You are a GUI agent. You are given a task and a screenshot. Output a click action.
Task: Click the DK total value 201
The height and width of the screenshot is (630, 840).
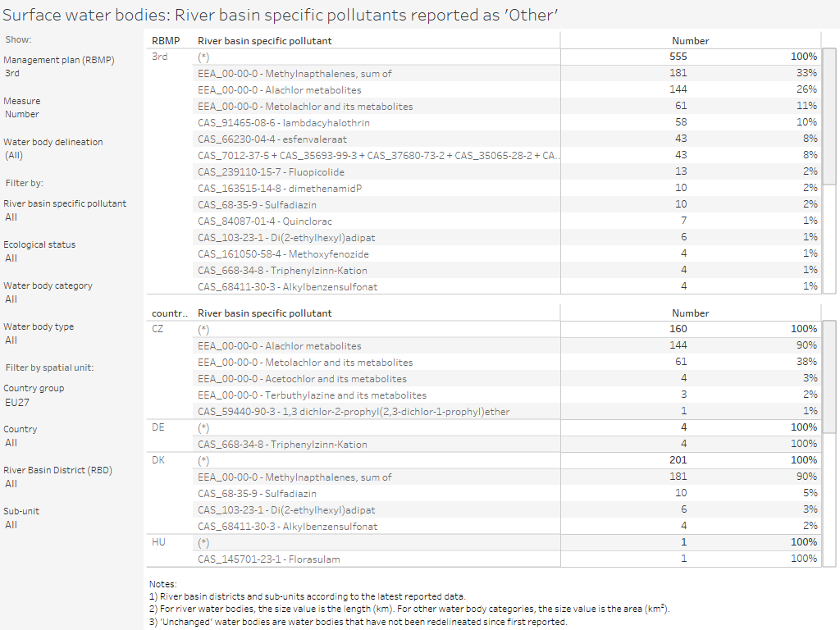(678, 460)
